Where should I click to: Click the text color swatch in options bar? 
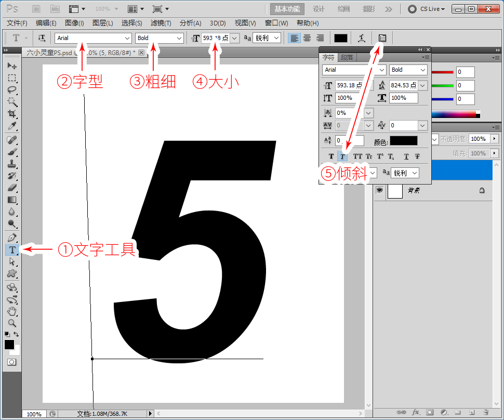tap(340, 38)
